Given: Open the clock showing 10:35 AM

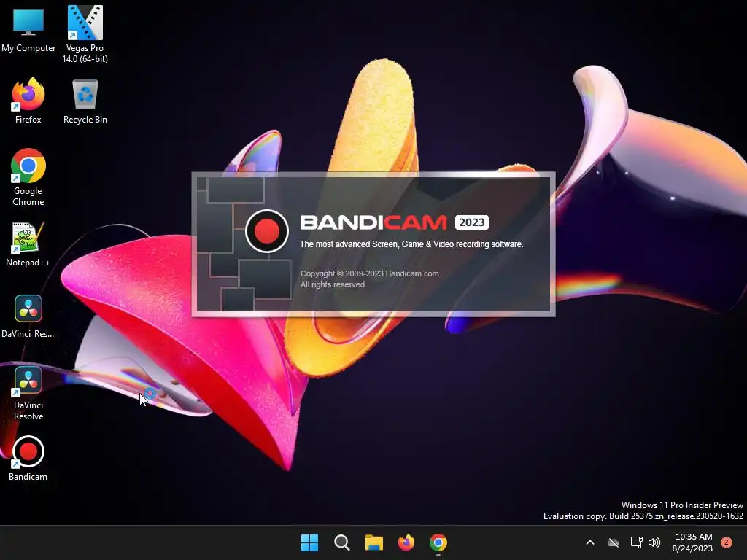Looking at the screenshot, I should pos(693,542).
